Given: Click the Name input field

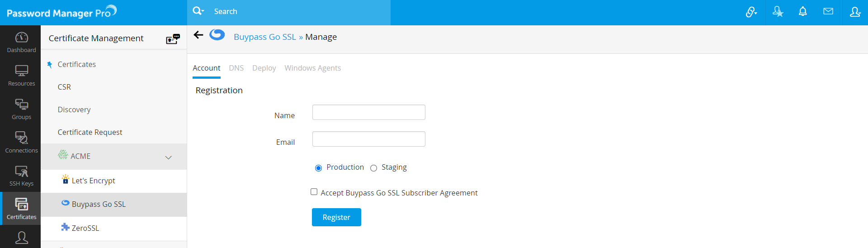Looking at the screenshot, I should [x=369, y=112].
